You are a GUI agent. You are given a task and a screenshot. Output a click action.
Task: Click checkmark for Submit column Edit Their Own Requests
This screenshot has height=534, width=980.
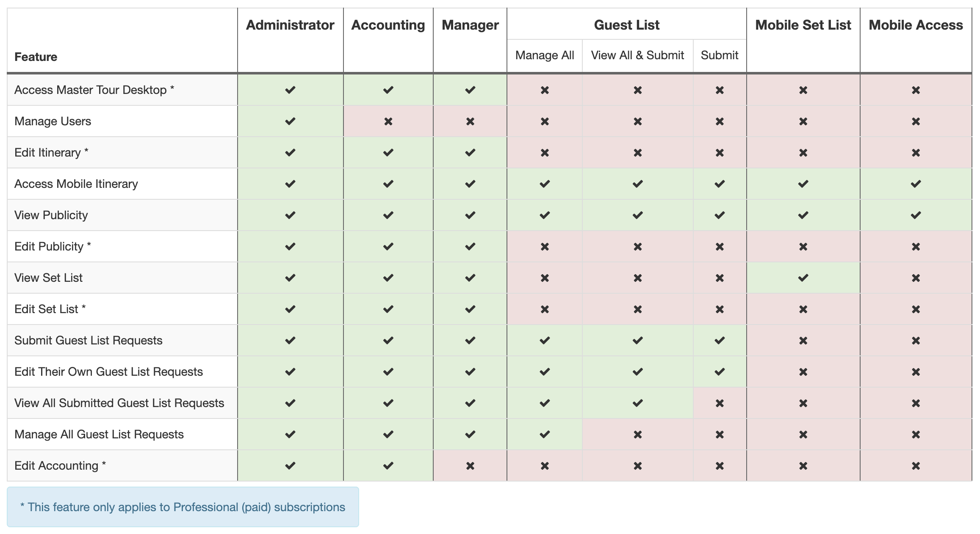click(720, 372)
